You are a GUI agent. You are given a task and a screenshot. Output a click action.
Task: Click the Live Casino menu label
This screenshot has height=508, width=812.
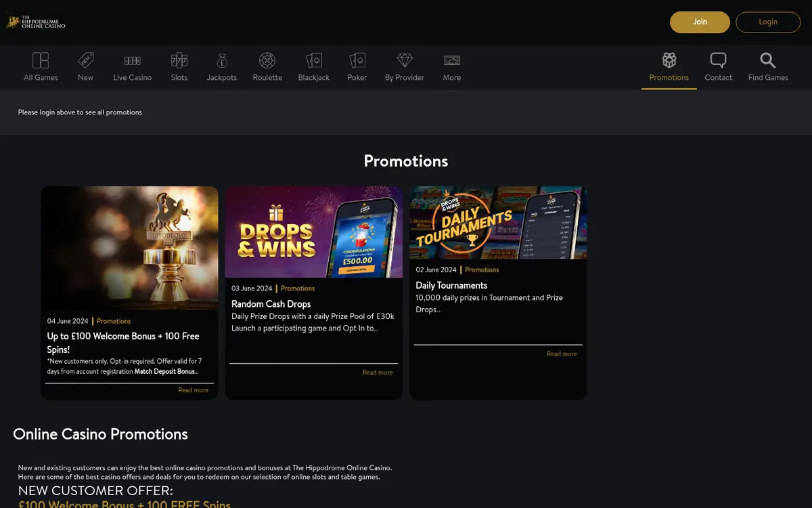tap(132, 77)
